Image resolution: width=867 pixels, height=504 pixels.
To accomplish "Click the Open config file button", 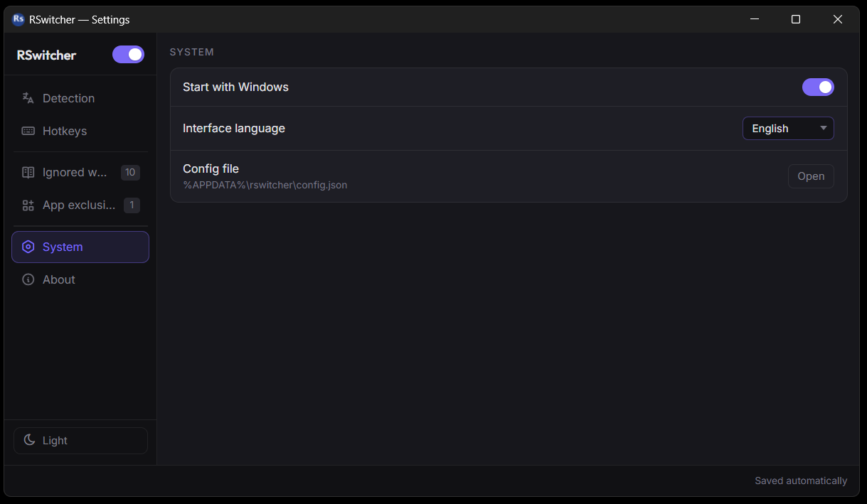I will pyautogui.click(x=811, y=176).
